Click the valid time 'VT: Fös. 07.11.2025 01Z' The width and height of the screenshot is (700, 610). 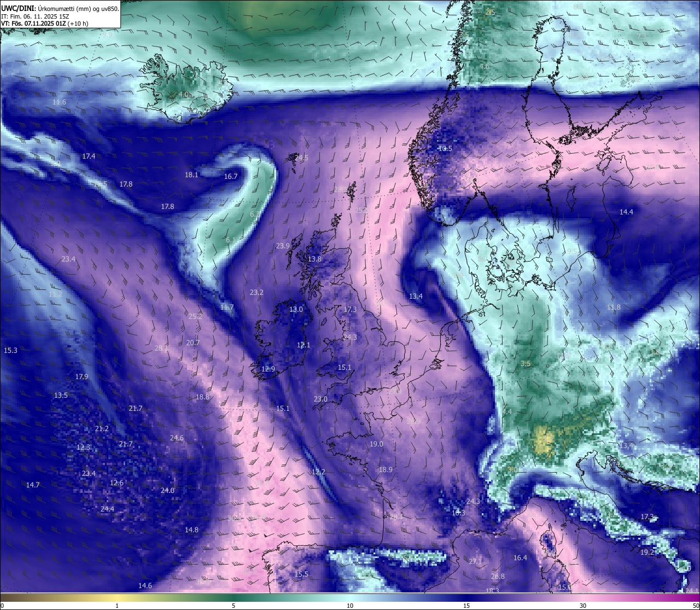pyautogui.click(x=33, y=24)
